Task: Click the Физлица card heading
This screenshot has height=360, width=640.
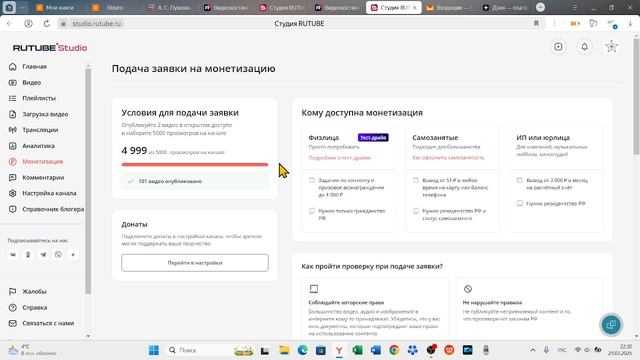Action: tap(324, 138)
